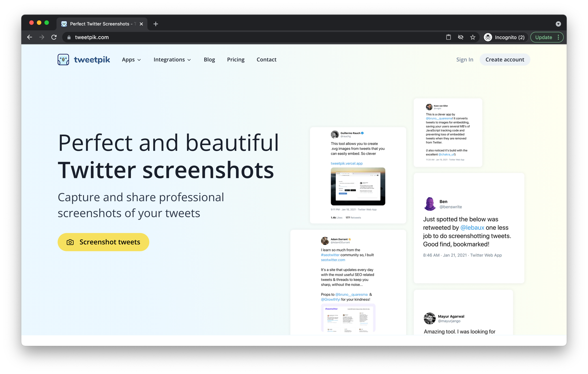Click the @Growthfyi mention

331,299
